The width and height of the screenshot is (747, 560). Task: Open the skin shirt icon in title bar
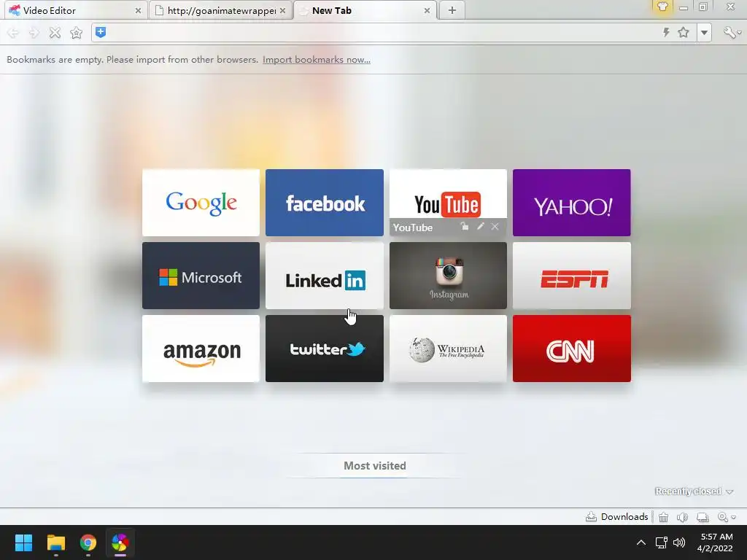tap(662, 7)
